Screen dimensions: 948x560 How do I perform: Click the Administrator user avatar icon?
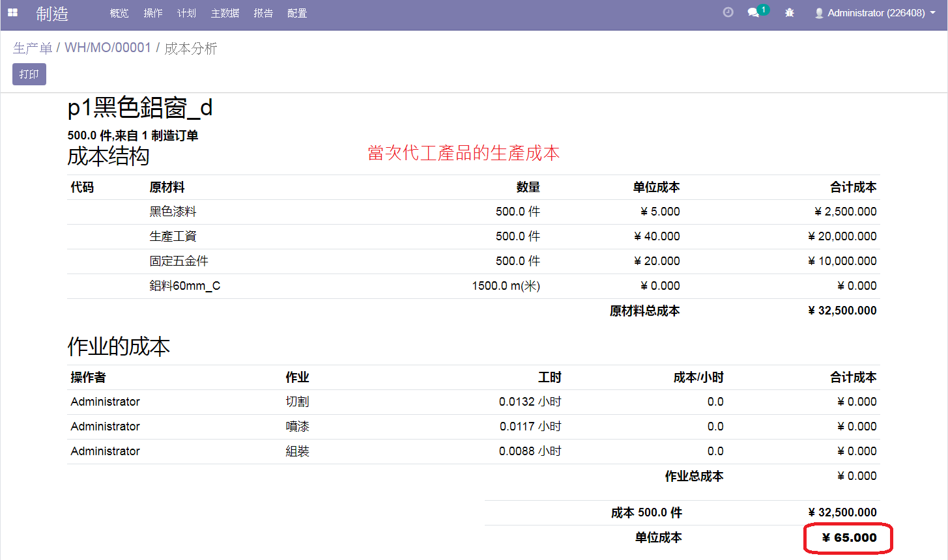tap(819, 13)
